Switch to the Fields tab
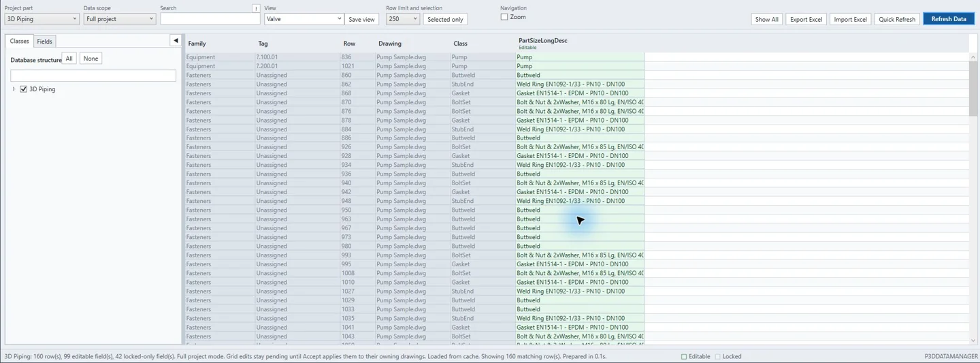 tap(44, 42)
